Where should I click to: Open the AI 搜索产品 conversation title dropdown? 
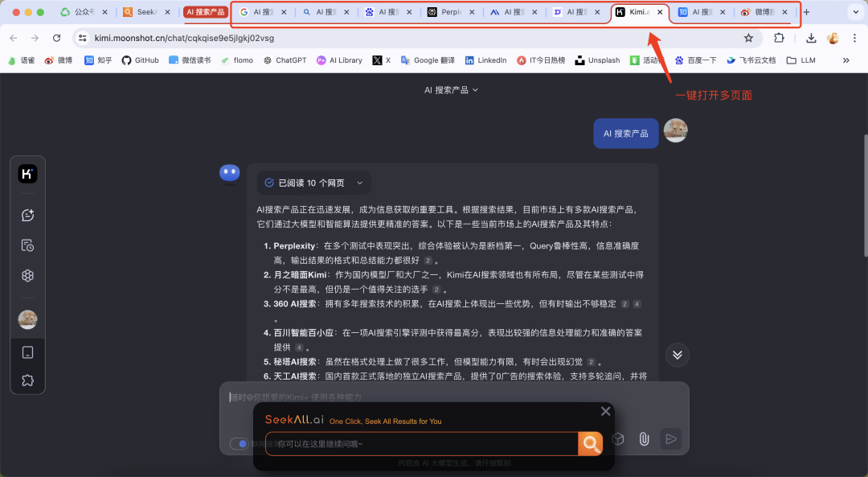(451, 90)
